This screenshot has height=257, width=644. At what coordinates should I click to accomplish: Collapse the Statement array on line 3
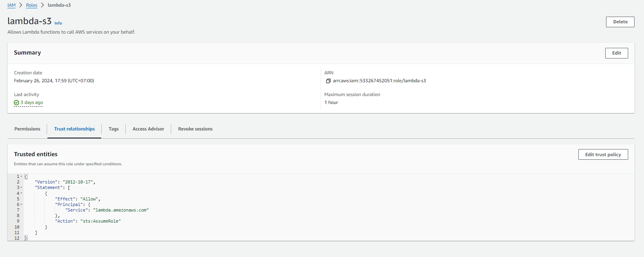point(21,188)
